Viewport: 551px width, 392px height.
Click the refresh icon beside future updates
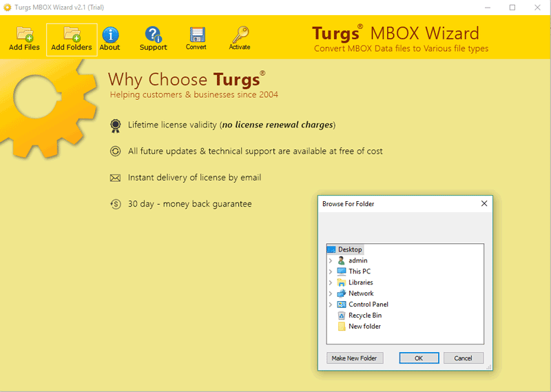click(115, 151)
